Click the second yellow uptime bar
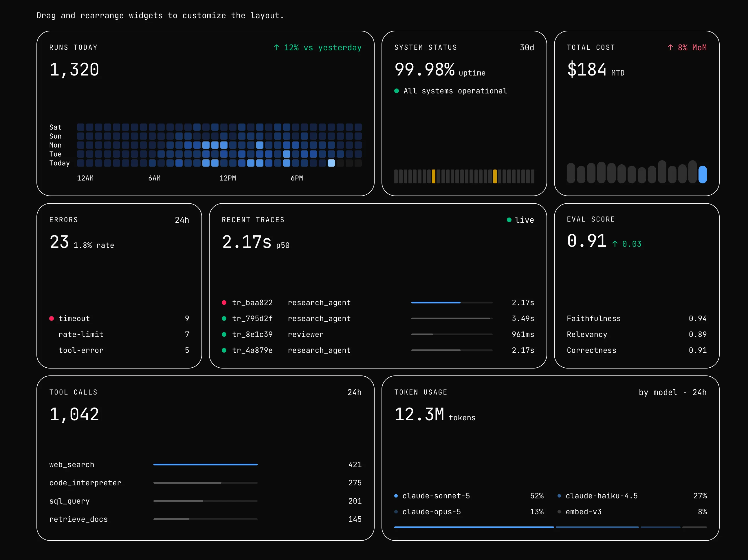748x560 pixels. pyautogui.click(x=495, y=176)
